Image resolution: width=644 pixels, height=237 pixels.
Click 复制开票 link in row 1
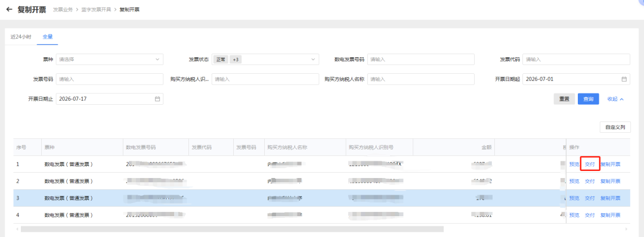[x=611, y=164]
